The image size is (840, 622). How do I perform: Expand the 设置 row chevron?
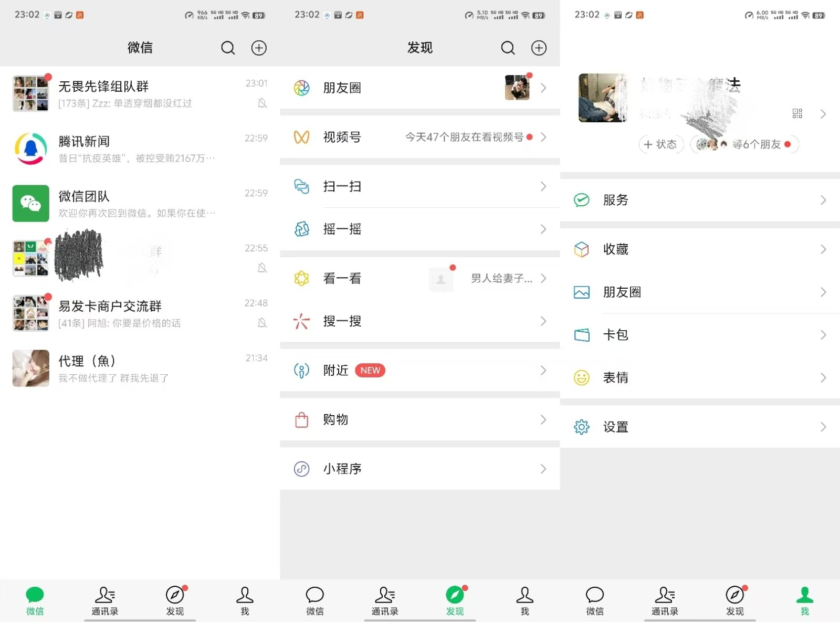823,427
